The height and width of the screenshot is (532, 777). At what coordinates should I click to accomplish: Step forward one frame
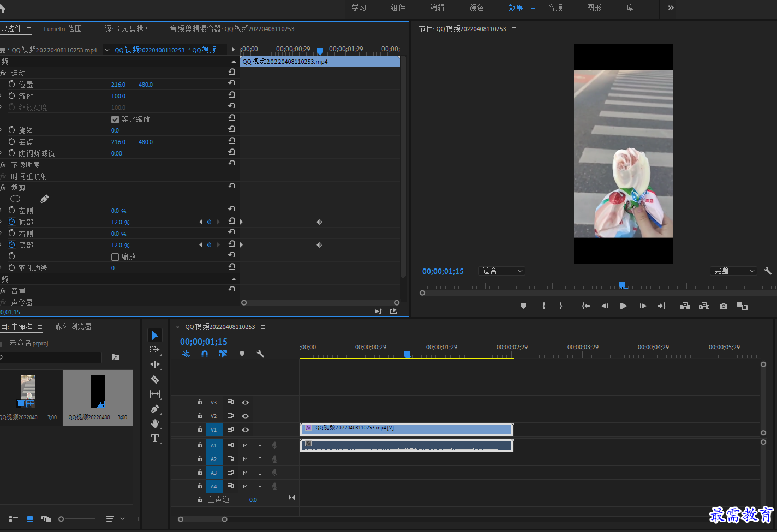pos(643,306)
